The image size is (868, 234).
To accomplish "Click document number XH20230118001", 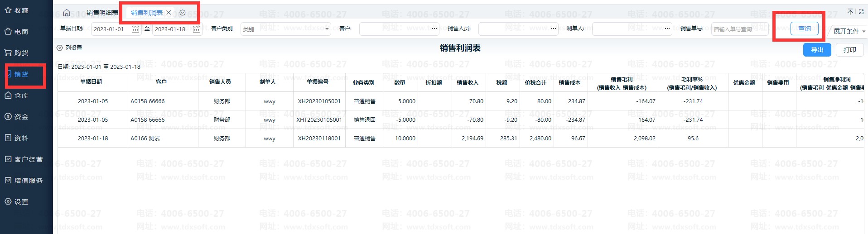I will click(319, 138).
